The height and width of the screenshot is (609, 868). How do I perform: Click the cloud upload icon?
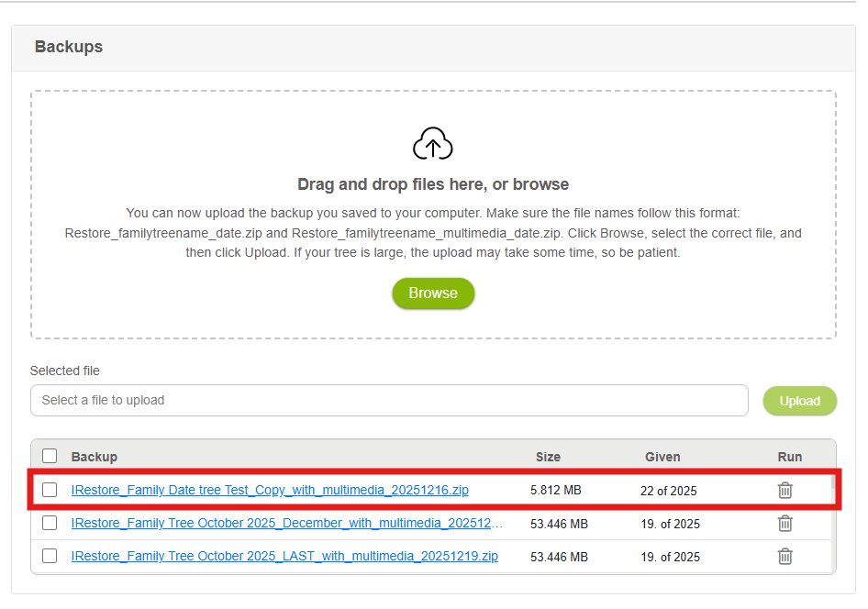pyautogui.click(x=433, y=144)
